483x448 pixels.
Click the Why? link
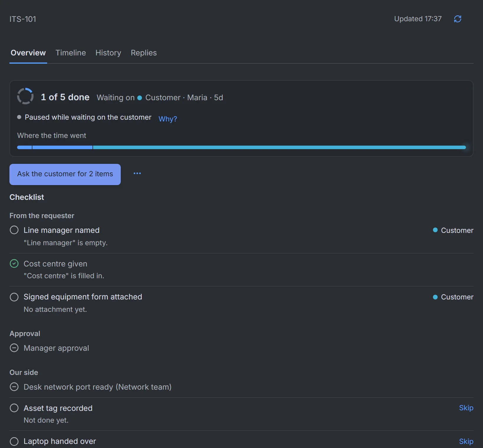click(x=168, y=119)
